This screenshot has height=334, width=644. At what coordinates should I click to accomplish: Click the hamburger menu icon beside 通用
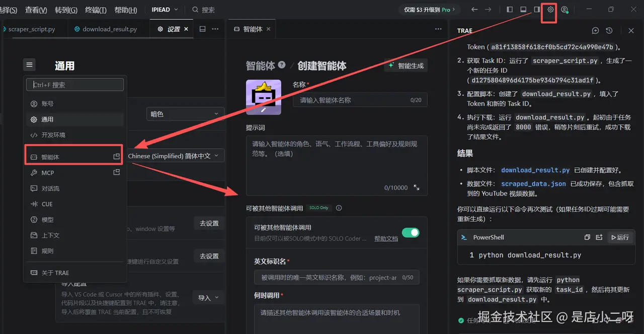click(x=29, y=64)
